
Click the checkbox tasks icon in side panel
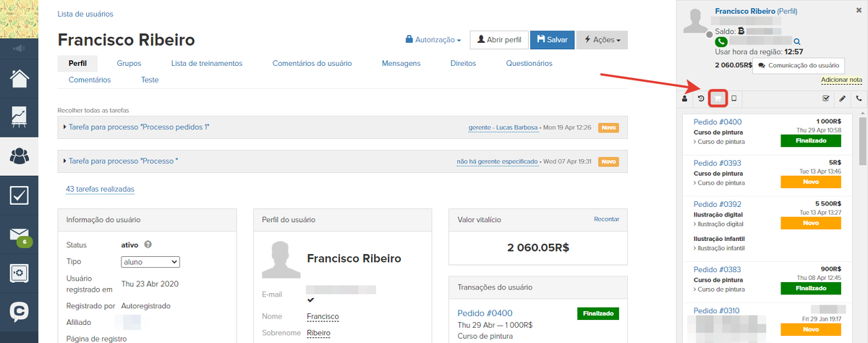click(x=826, y=98)
